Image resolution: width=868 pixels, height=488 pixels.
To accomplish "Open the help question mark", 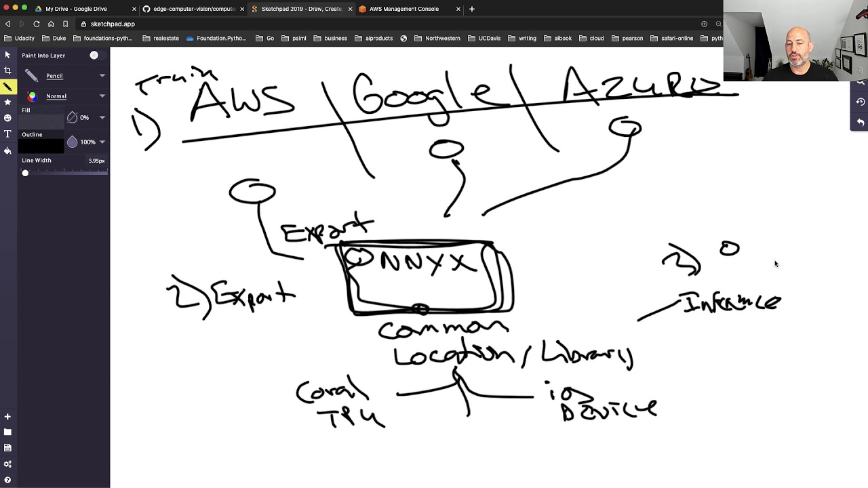I will click(7, 480).
